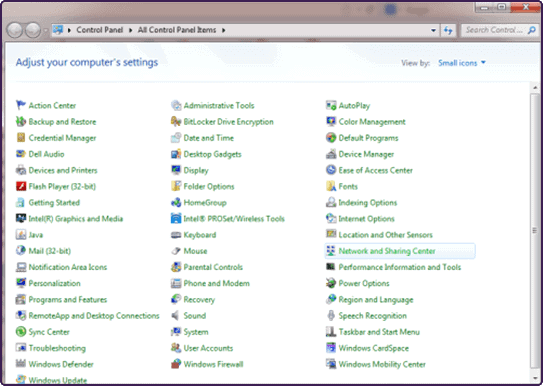This screenshot has width=543, height=386.
Task: Click the Flash Player red icon
Action: 21,186
